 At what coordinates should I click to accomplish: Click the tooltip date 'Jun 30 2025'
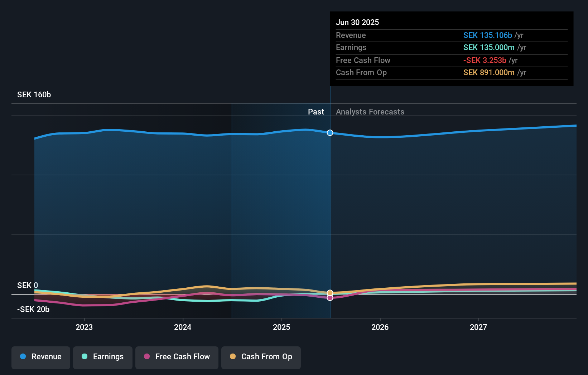pyautogui.click(x=357, y=22)
